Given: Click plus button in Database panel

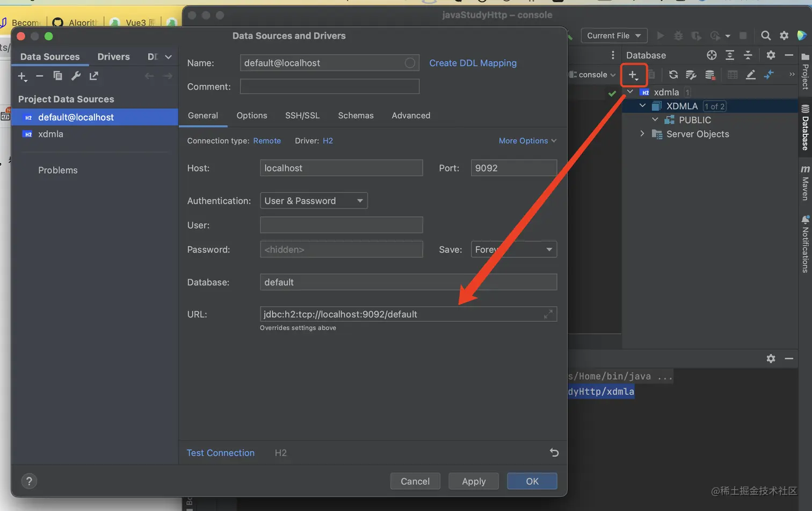Looking at the screenshot, I should coord(634,75).
